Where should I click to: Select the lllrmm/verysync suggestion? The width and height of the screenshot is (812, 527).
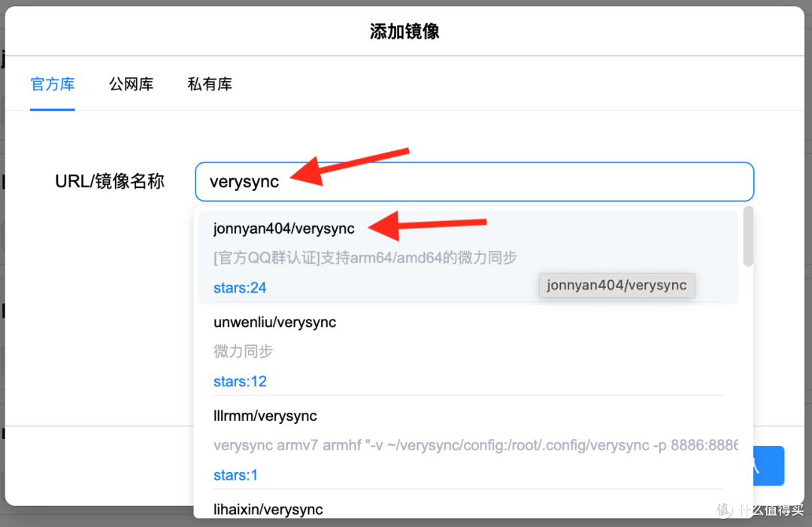265,415
